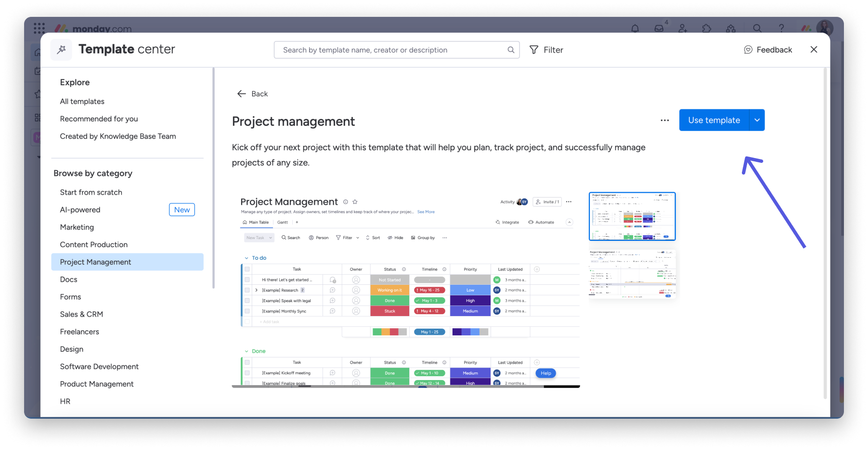The height and width of the screenshot is (450, 868).
Task: Collapse the To do group chevron
Action: click(x=246, y=258)
